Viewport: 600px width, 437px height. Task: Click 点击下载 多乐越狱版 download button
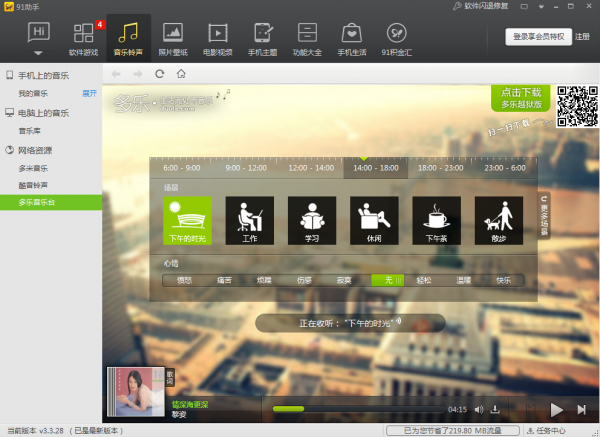tap(521, 98)
